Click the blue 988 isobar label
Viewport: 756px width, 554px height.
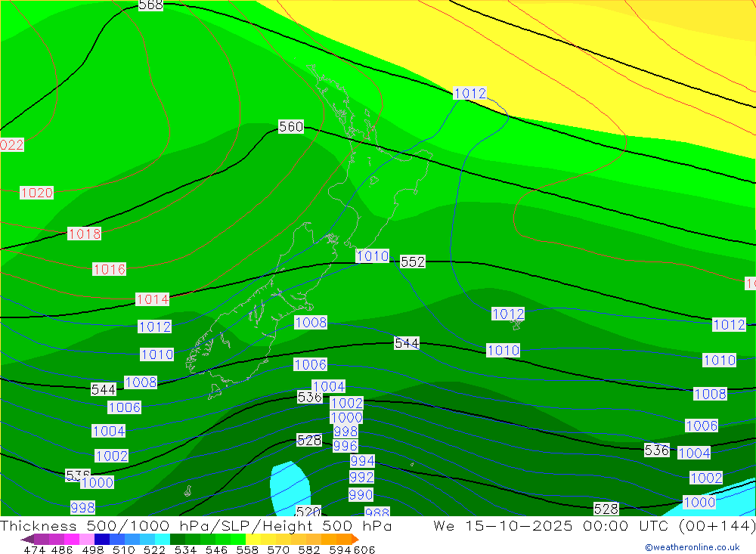(377, 512)
